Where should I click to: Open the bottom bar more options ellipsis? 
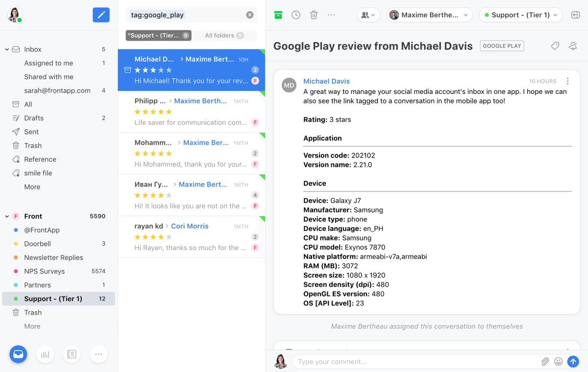click(98, 354)
